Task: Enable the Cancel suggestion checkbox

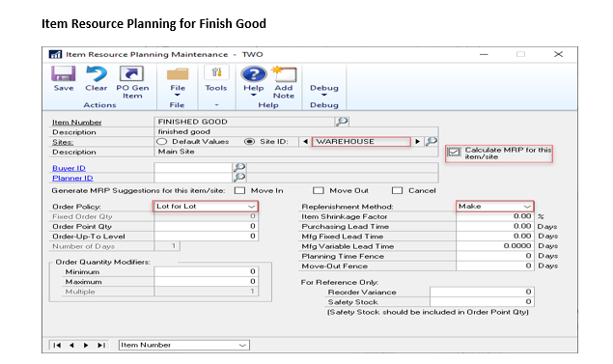Action: click(x=397, y=190)
